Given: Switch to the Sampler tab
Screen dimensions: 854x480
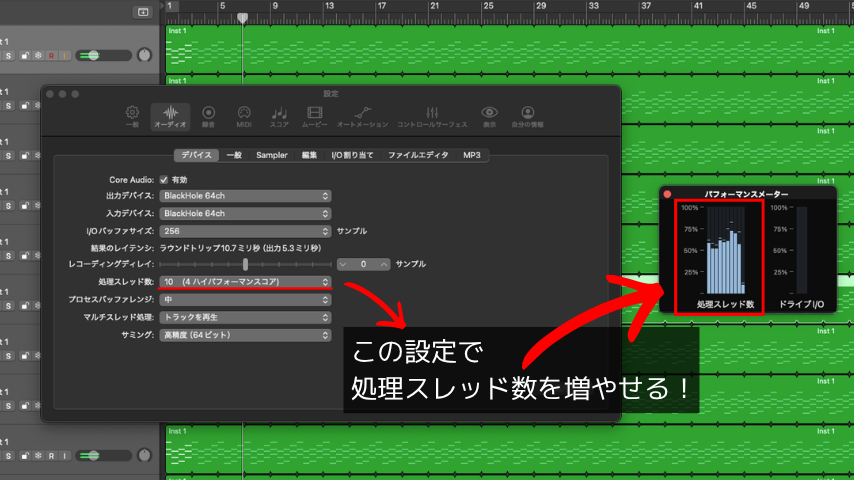Looking at the screenshot, I should [x=271, y=155].
